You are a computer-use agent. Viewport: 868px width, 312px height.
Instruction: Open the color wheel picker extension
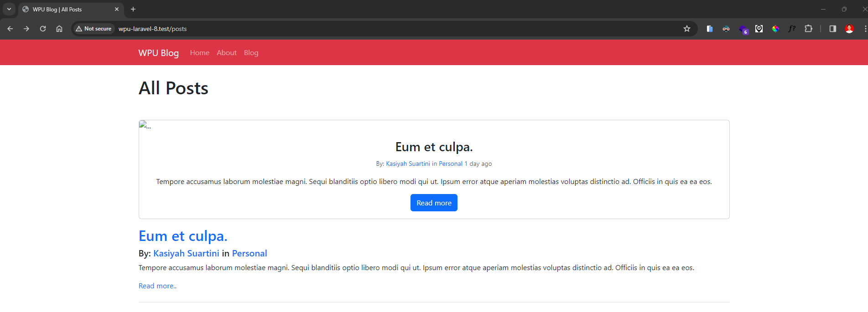click(775, 29)
